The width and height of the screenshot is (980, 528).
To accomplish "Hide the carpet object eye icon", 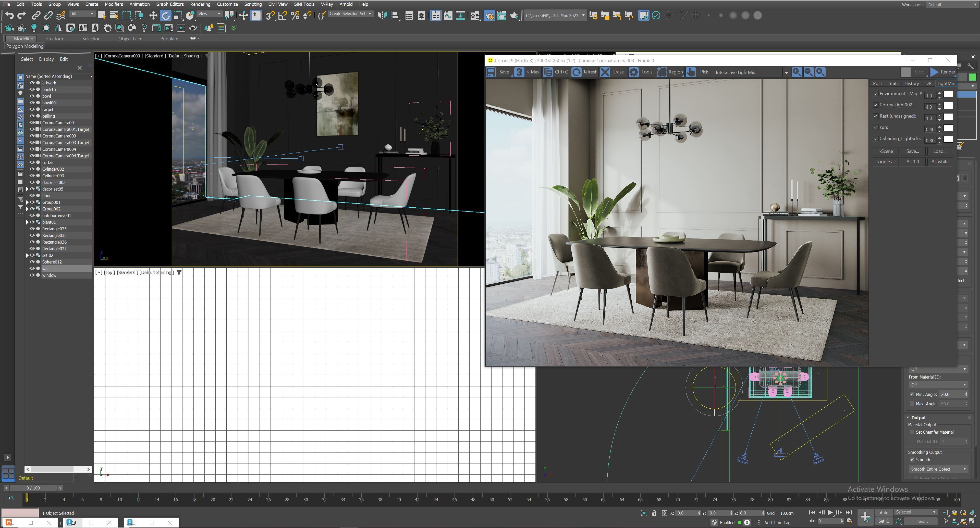I will 32,109.
